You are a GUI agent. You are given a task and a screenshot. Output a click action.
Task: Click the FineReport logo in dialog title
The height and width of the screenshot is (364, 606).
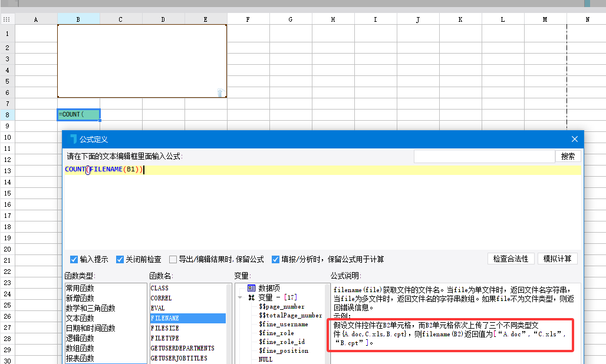pyautogui.click(x=73, y=139)
